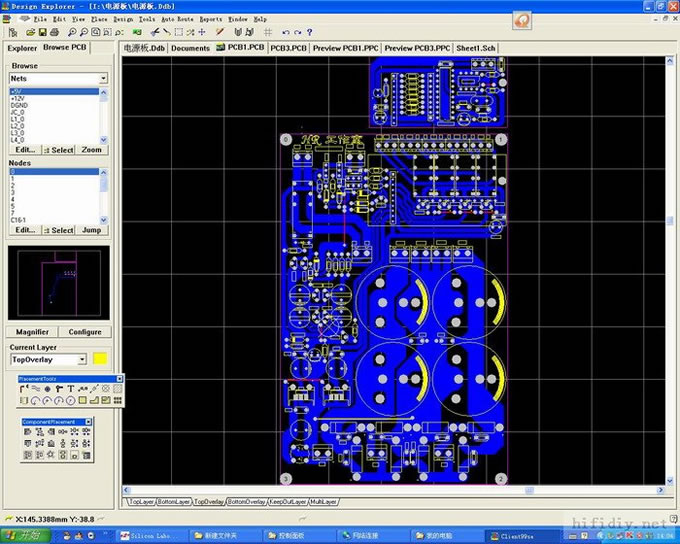Screen dimensions: 680x544
Task: Switch to the PCB3.PCB document tab
Action: coord(288,47)
